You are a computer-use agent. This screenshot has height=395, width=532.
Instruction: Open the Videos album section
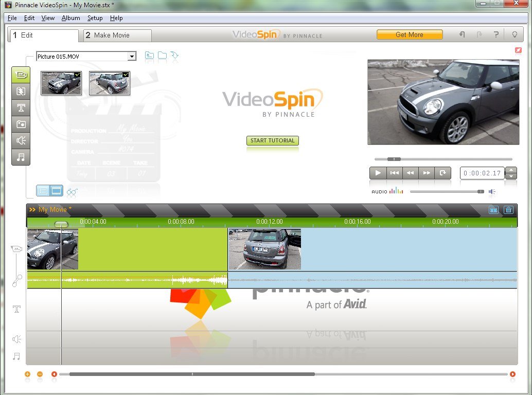coord(21,75)
